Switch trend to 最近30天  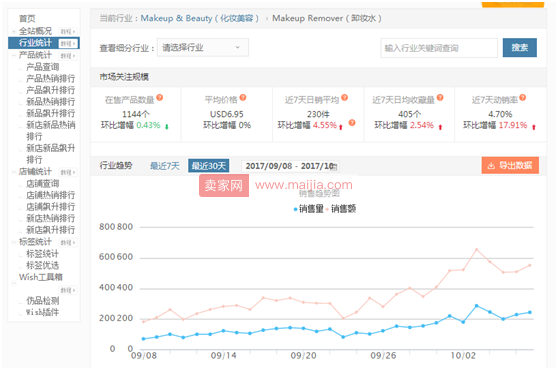pyautogui.click(x=209, y=166)
